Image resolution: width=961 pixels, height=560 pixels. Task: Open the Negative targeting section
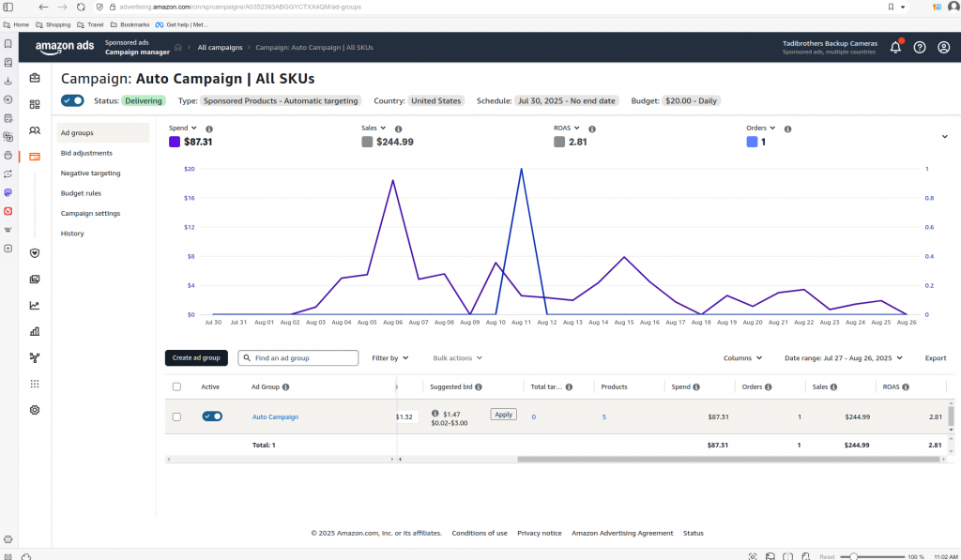[91, 174]
